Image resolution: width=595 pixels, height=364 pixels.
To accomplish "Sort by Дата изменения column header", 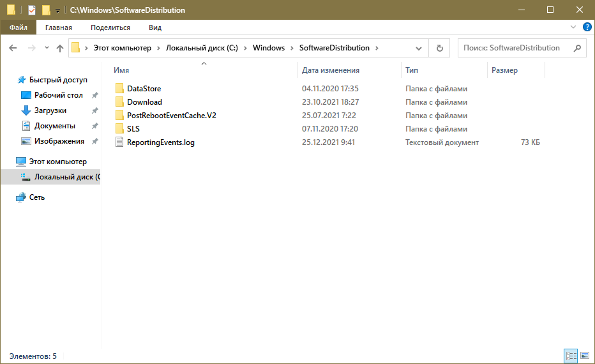I will tap(330, 70).
